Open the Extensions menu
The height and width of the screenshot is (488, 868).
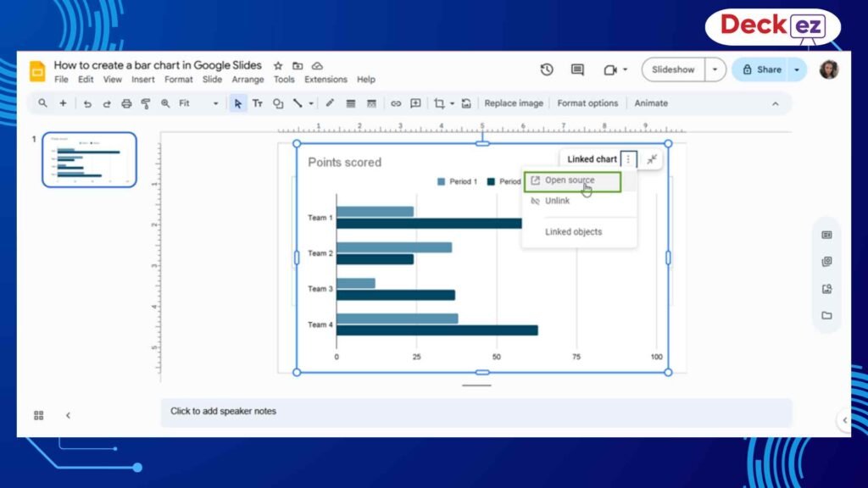tap(325, 79)
